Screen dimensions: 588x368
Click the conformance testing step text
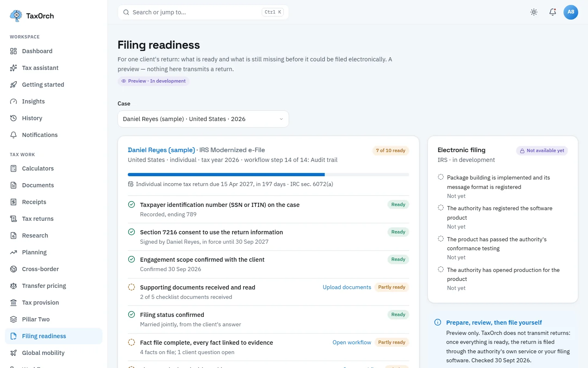497,244
